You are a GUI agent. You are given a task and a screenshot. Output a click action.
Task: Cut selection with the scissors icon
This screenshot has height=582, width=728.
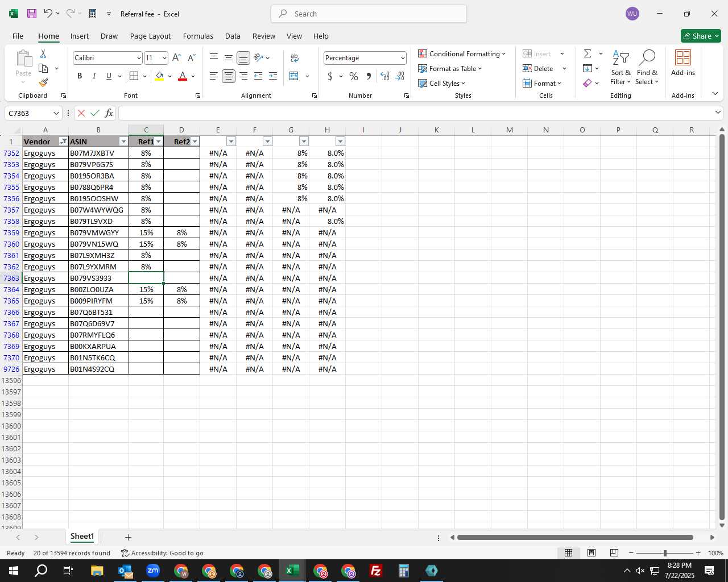tap(43, 53)
